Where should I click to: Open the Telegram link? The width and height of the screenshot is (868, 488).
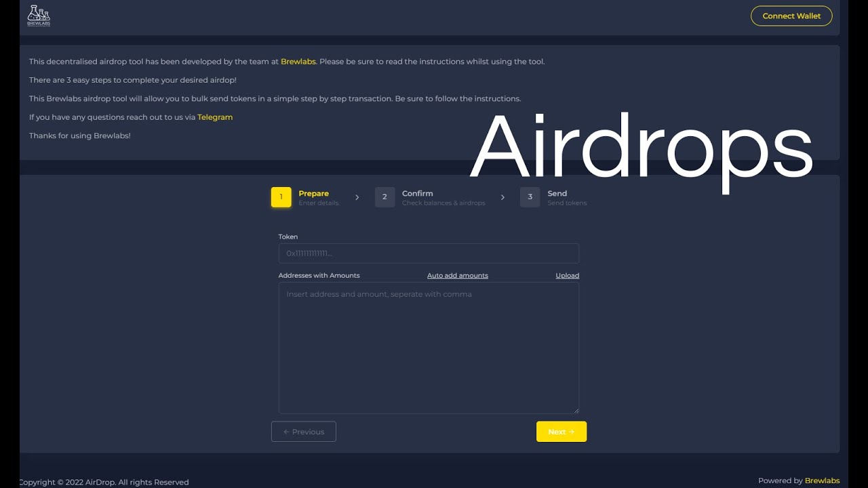tap(215, 117)
